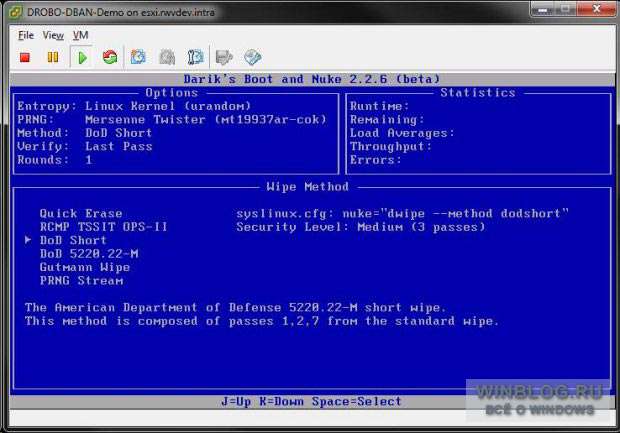Click the red Power Off stop icon

(x=25, y=58)
